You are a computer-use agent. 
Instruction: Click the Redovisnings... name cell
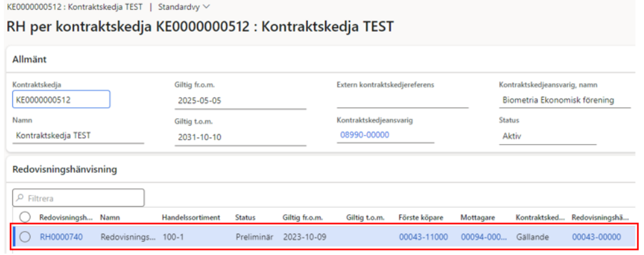128,237
